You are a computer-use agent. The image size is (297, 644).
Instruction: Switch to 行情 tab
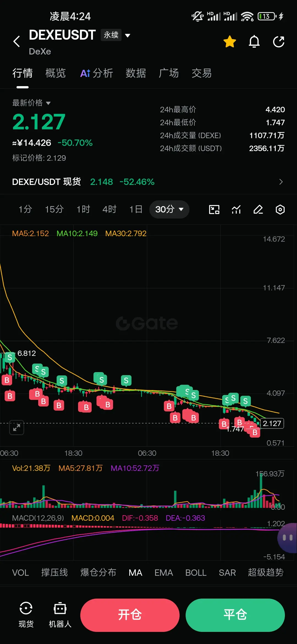[23, 73]
